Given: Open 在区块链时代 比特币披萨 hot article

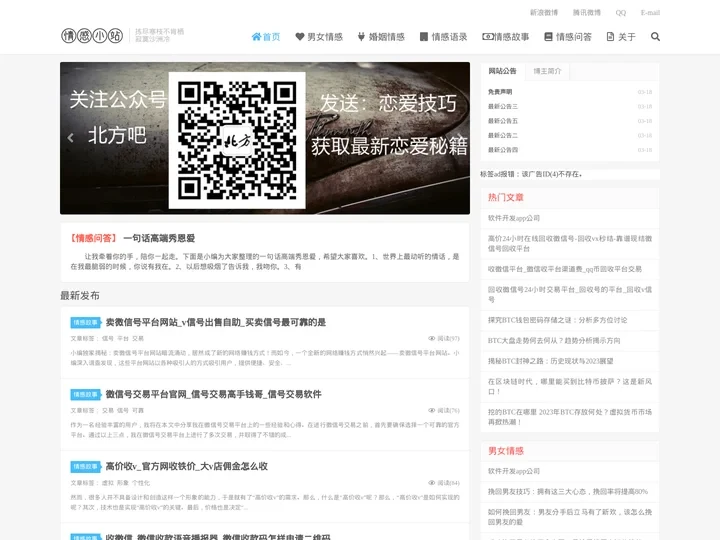Looking at the screenshot, I should 569,386.
